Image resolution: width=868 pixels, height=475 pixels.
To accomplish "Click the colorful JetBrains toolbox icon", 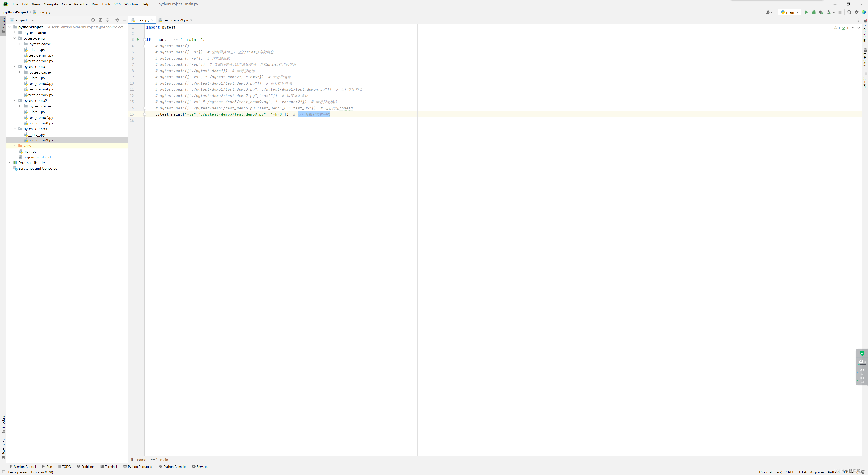I will pyautogui.click(x=864, y=12).
